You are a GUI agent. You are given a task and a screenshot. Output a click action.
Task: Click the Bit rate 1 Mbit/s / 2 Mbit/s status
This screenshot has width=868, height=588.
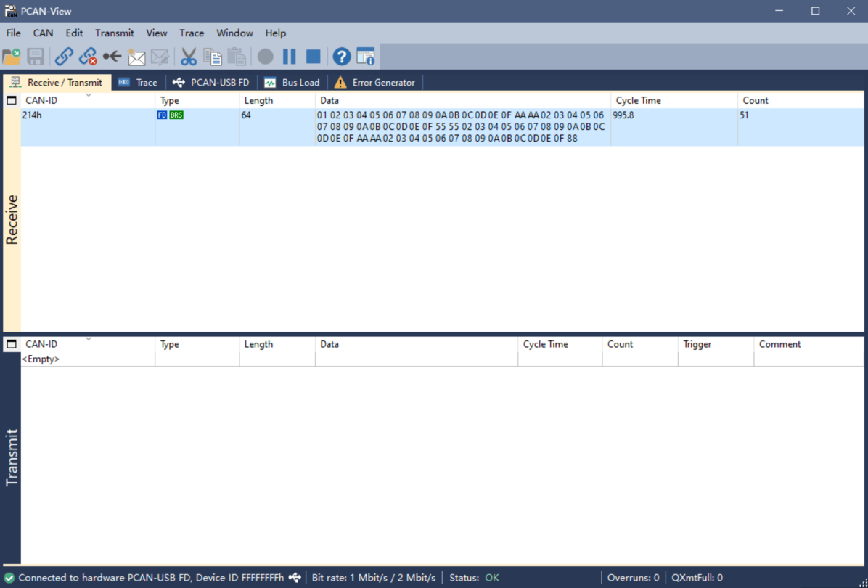374,578
